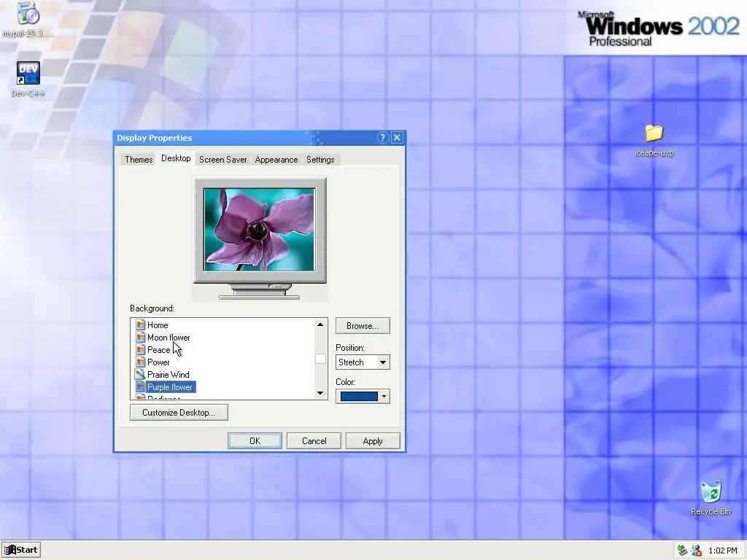Image resolution: width=747 pixels, height=560 pixels.
Task: Click the Peace wallpaper file icon
Action: (140, 349)
